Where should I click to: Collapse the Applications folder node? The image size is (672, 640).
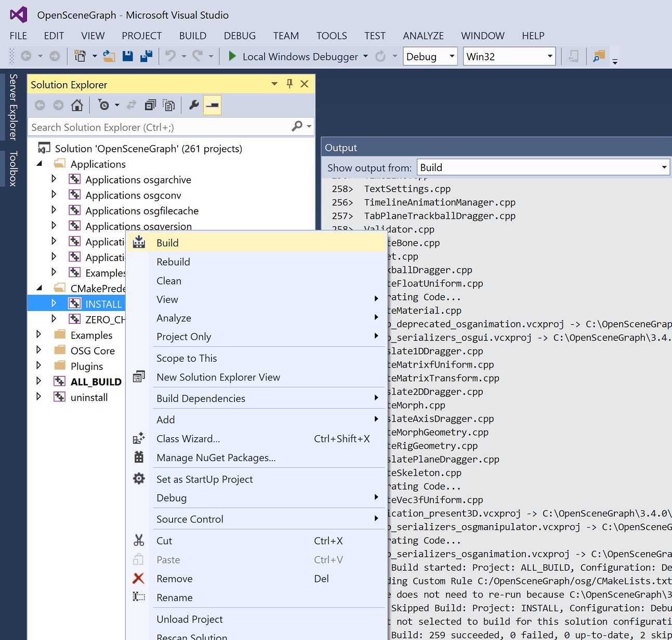click(x=39, y=164)
